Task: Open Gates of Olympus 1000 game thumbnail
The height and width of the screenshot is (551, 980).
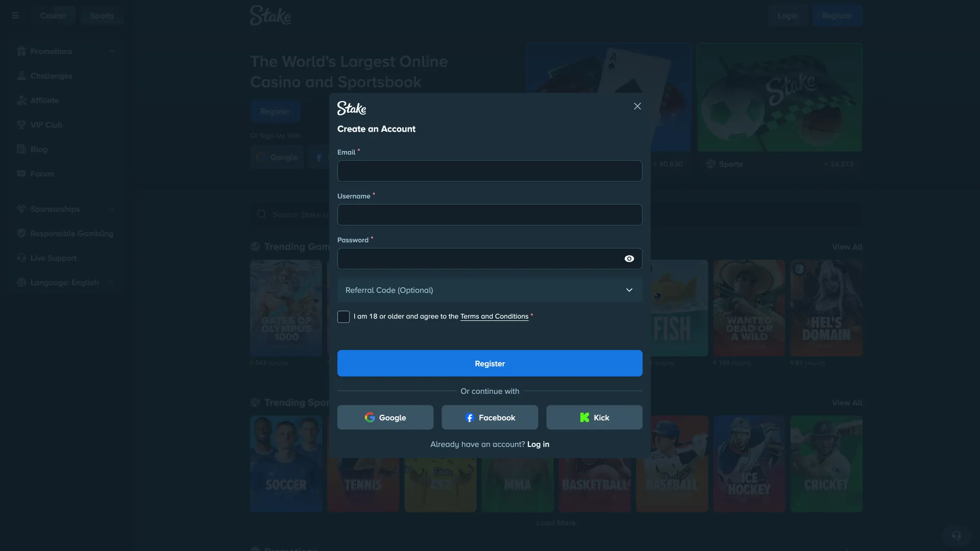Action: pyautogui.click(x=286, y=308)
